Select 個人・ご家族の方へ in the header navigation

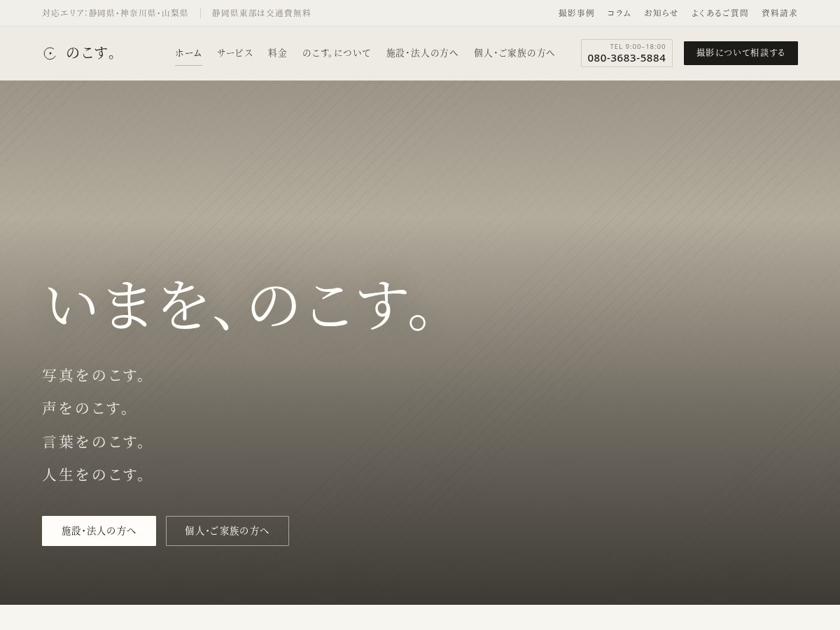(x=514, y=53)
